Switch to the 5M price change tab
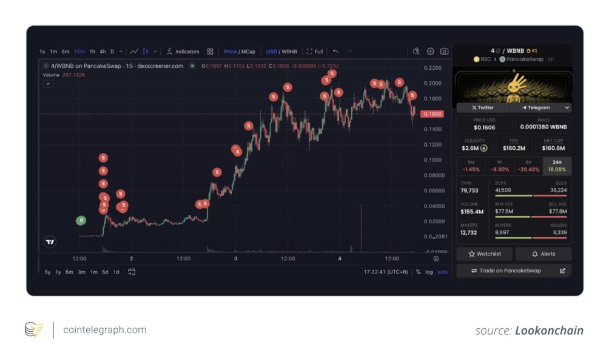The height and width of the screenshot is (364, 609). (471, 166)
